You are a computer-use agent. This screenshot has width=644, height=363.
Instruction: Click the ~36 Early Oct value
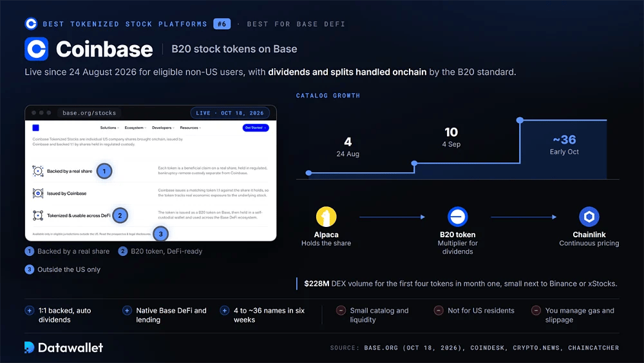tap(564, 140)
